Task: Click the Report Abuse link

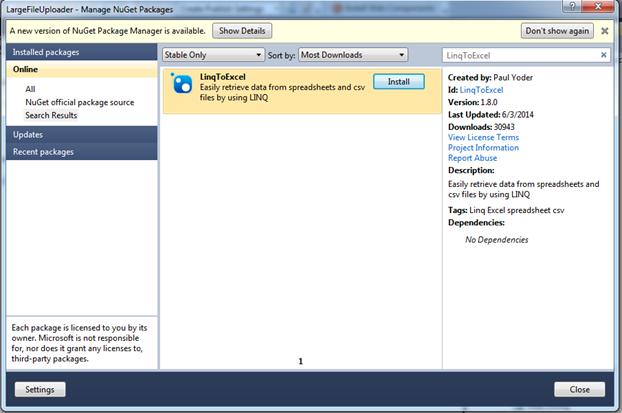Action: click(x=472, y=158)
